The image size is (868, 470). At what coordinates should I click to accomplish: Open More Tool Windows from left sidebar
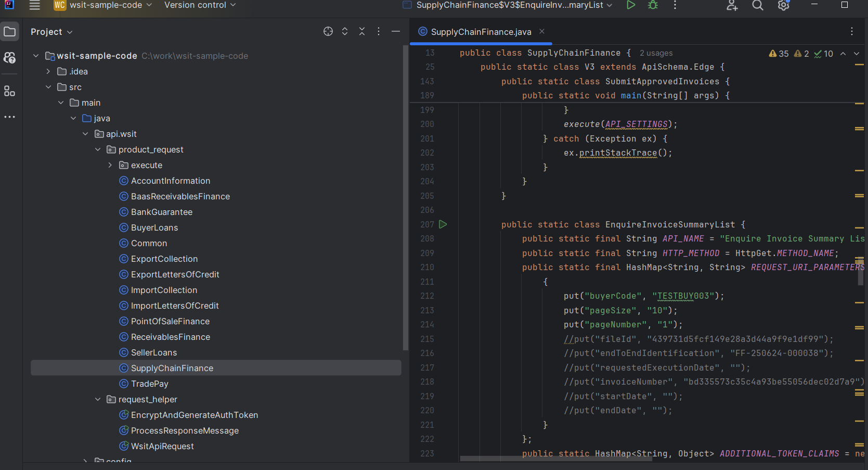pos(9,117)
